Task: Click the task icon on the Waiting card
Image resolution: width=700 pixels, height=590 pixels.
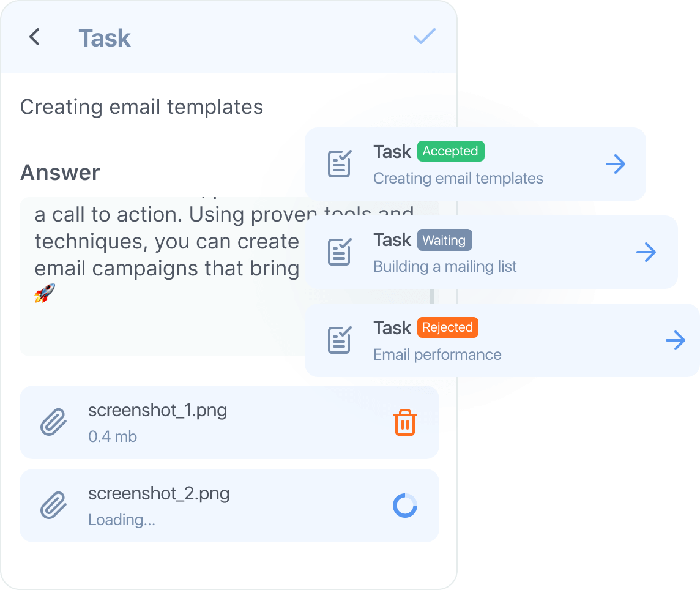Action: (340, 252)
